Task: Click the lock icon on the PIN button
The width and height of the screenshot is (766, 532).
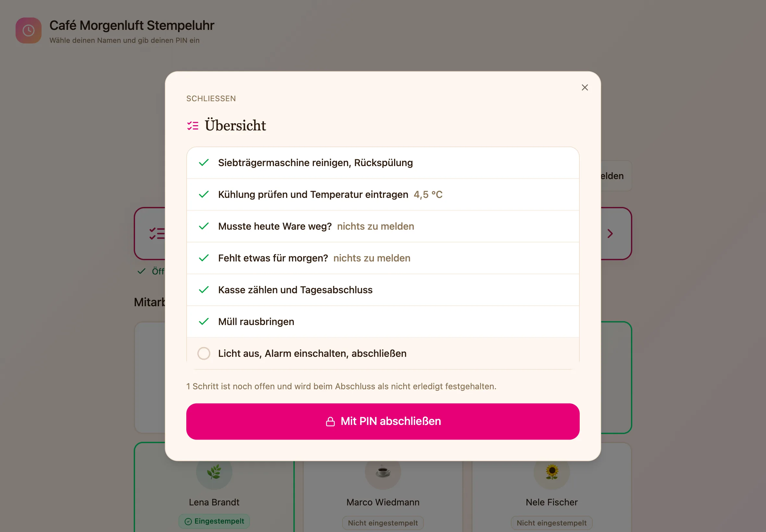Action: click(x=330, y=421)
